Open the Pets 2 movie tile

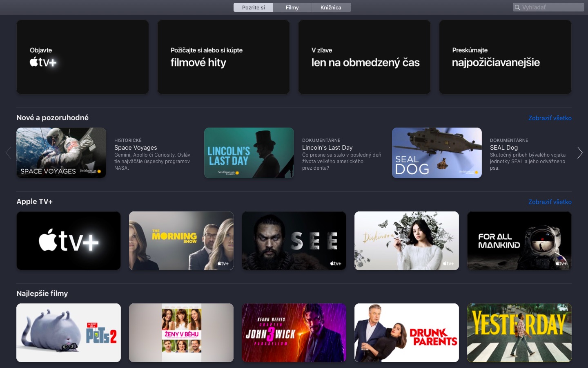tap(69, 333)
